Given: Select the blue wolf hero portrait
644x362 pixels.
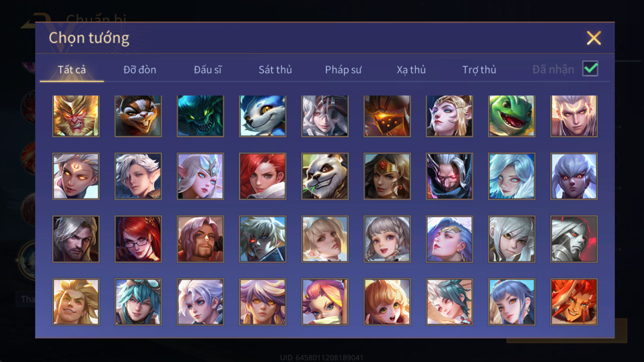Looking at the screenshot, I should (262, 116).
